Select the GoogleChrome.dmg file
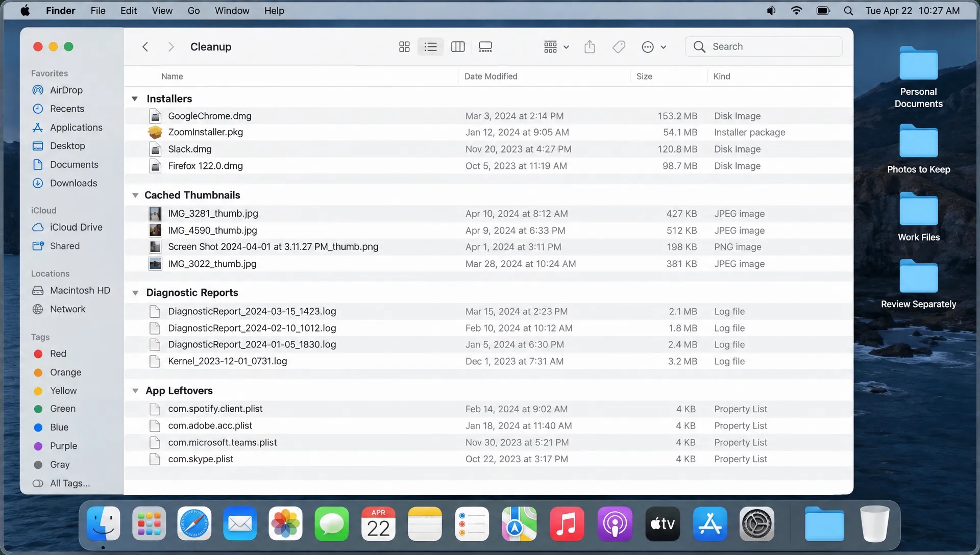Image resolution: width=980 pixels, height=555 pixels. point(488,116)
